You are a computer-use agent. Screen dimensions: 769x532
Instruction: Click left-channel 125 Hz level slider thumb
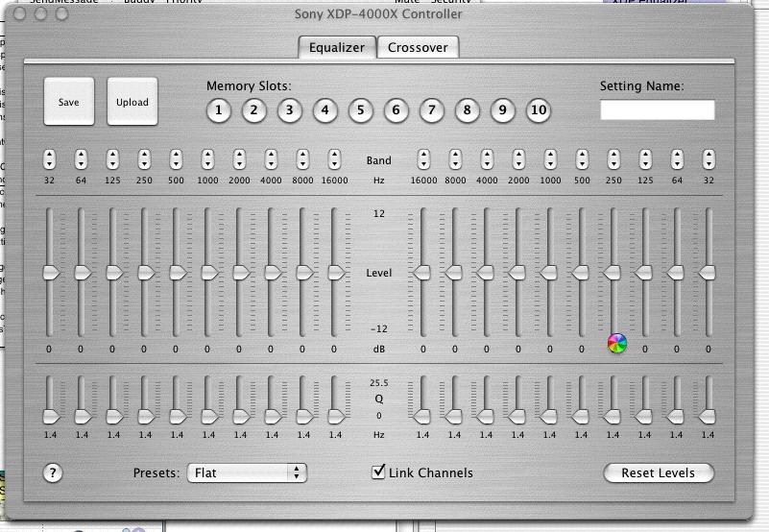[x=114, y=273]
